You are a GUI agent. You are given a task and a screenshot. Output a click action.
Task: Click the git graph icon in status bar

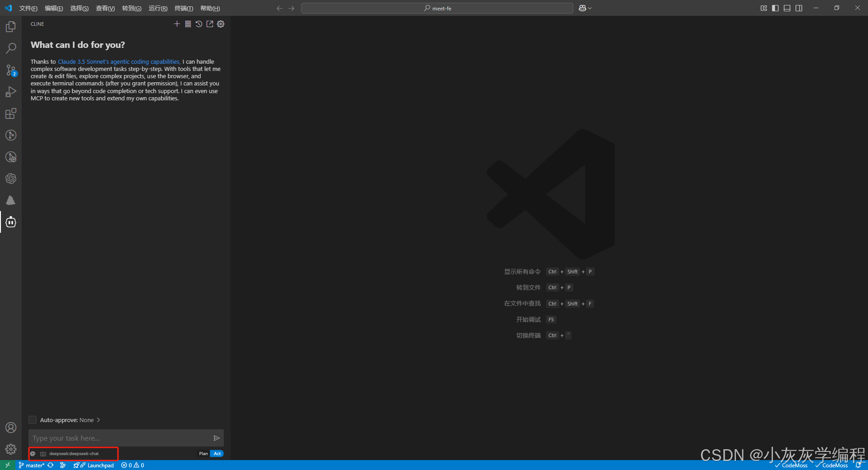(63, 465)
